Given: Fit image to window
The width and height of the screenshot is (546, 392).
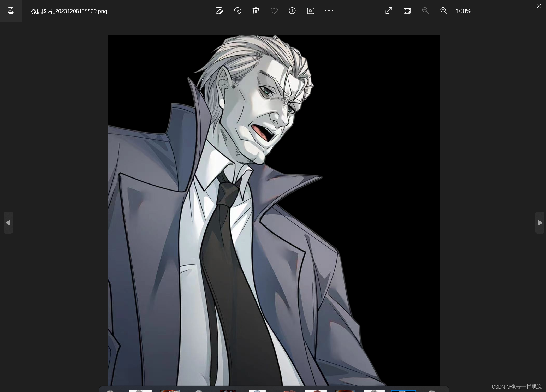Looking at the screenshot, I should (x=407, y=11).
